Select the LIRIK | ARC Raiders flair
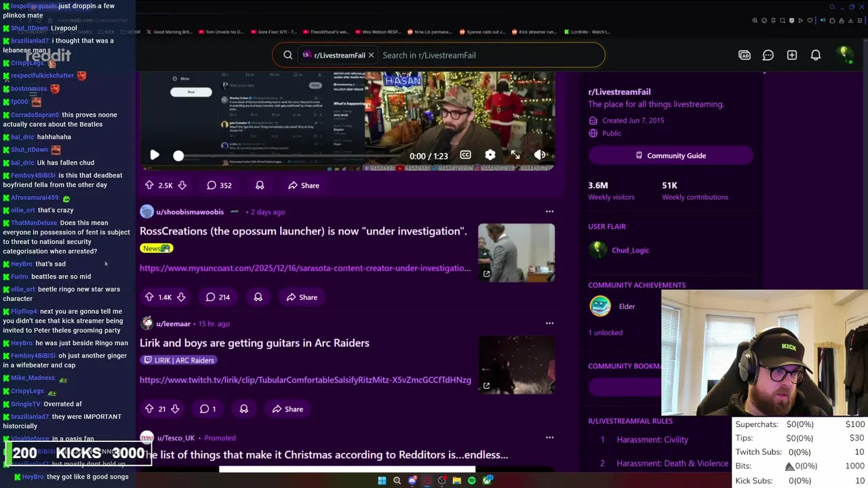868x488 pixels. click(x=178, y=360)
